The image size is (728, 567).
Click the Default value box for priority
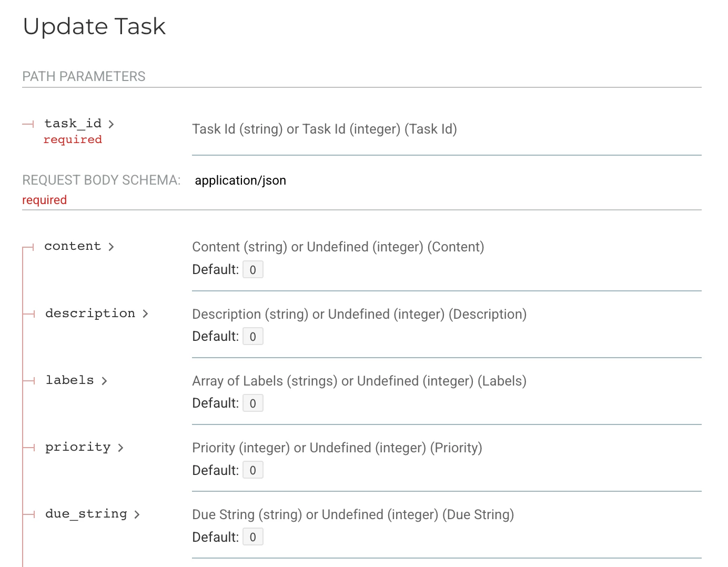252,470
